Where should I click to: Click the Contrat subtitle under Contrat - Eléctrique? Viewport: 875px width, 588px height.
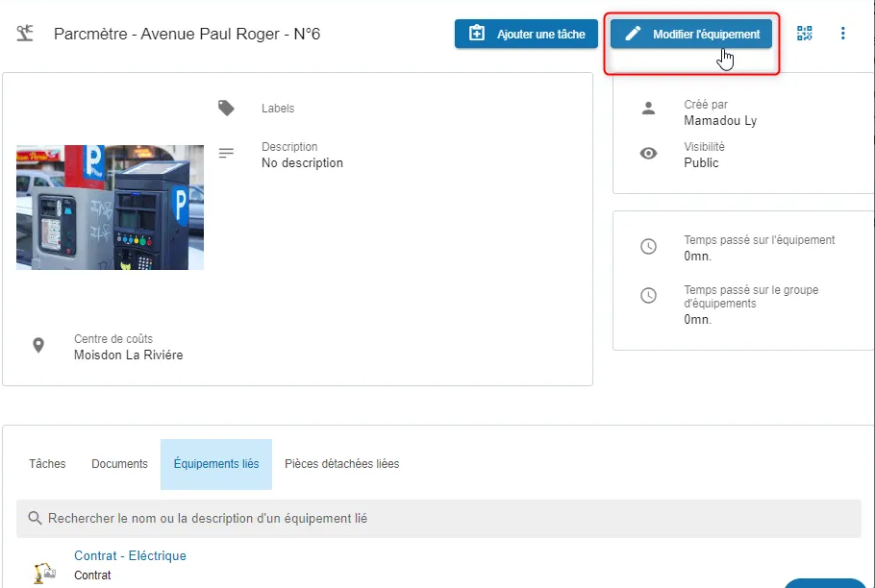click(x=92, y=576)
